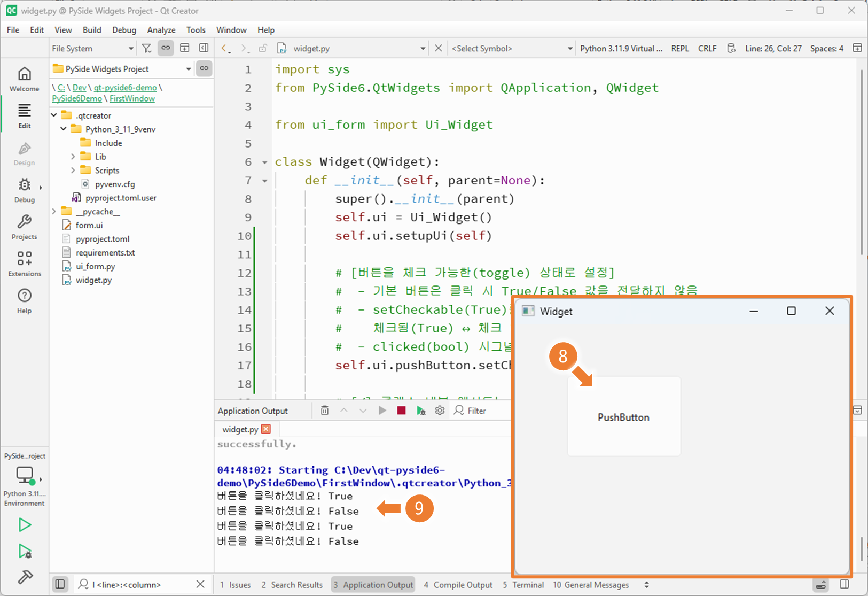868x596 pixels.
Task: Expand the __pycache__ folder
Action: point(54,212)
